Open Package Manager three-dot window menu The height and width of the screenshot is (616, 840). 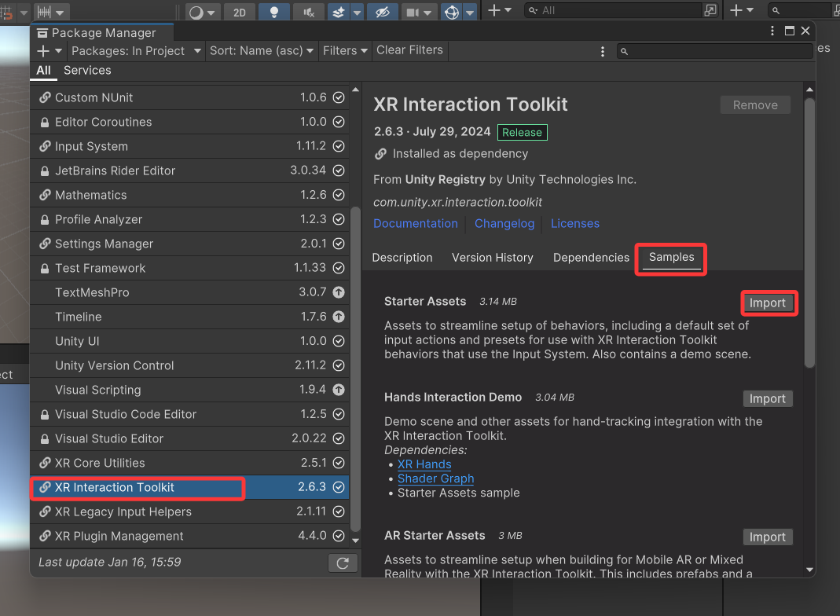(772, 31)
